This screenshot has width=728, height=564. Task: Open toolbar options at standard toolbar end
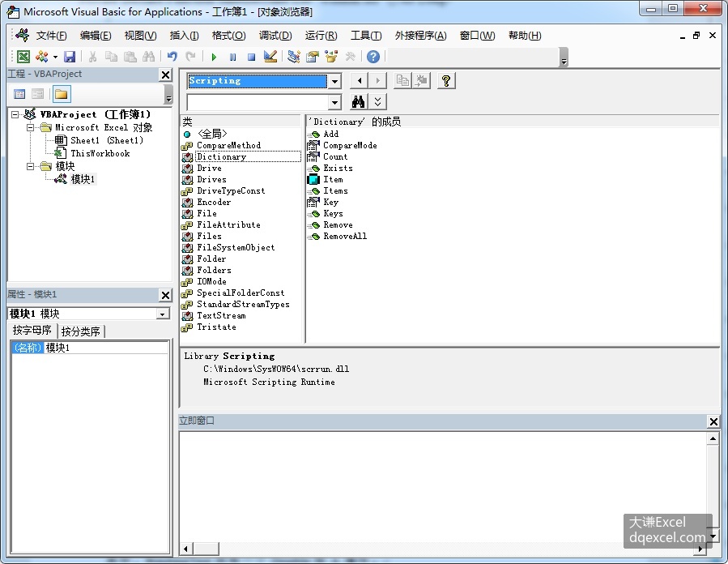(x=564, y=58)
